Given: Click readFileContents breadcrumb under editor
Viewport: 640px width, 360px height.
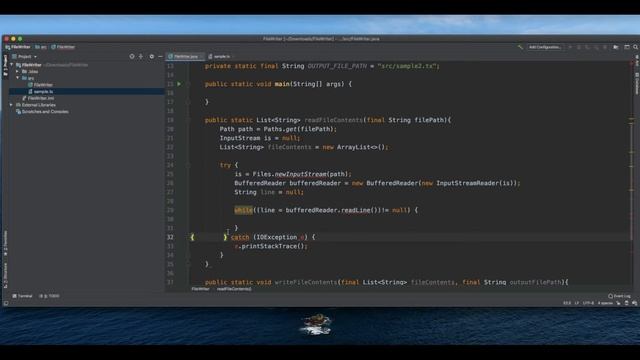Looking at the screenshot, I should (234, 289).
